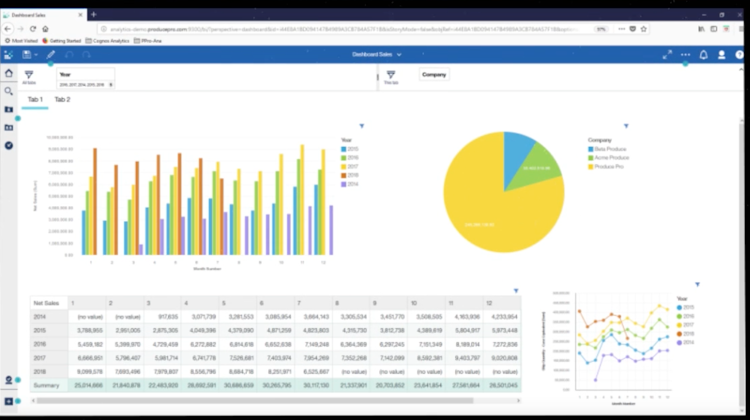This screenshot has width=750, height=420.
Task: Click the filter indicator above pie chart
Action: point(626,126)
